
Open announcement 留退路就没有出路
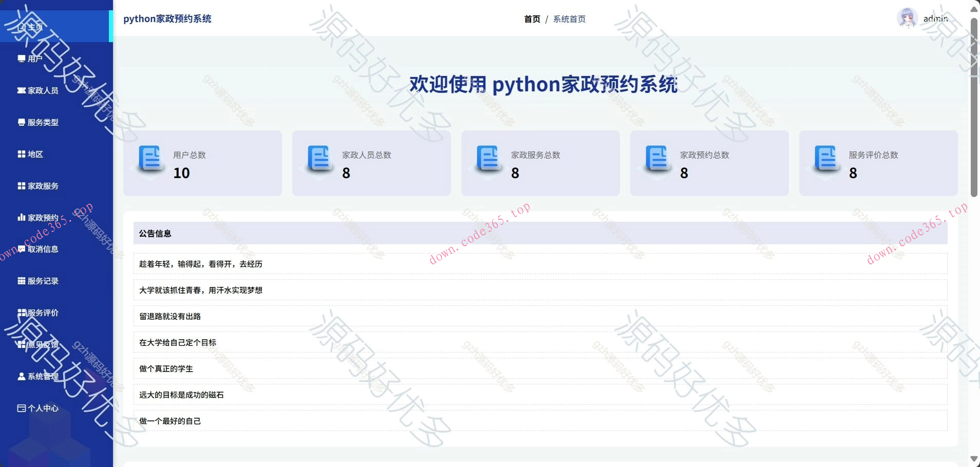click(x=540, y=316)
